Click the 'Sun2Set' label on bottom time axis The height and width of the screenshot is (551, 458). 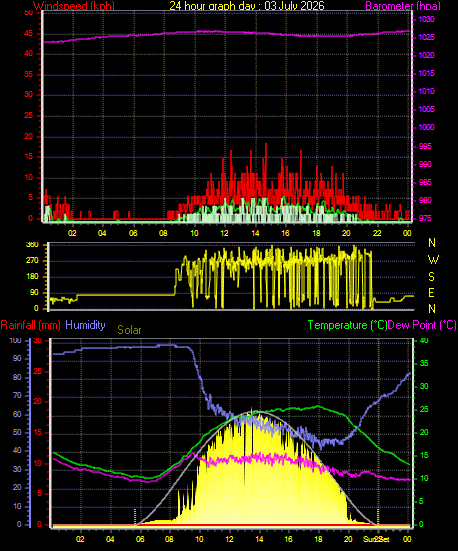coord(376,539)
